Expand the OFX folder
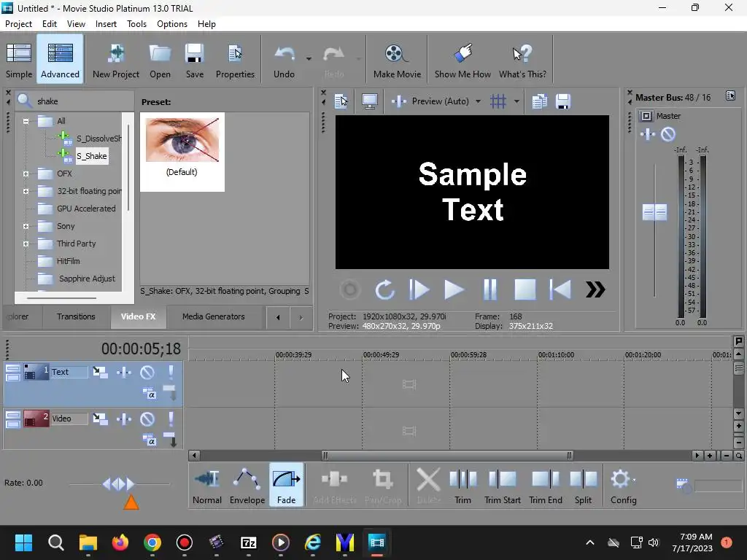 tap(26, 174)
